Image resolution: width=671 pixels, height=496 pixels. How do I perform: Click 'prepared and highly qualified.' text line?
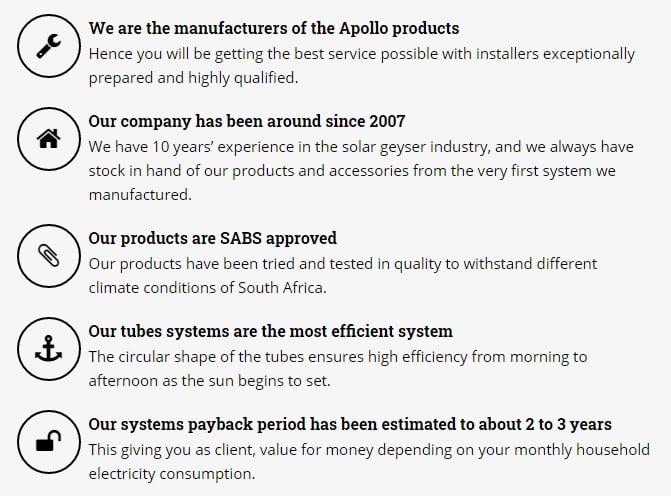click(193, 78)
